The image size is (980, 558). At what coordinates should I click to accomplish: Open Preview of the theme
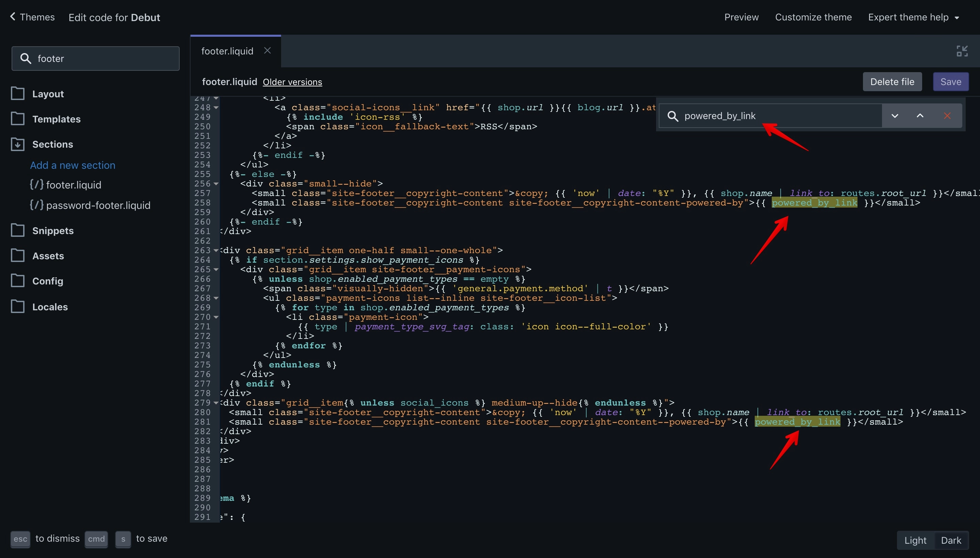pos(741,17)
